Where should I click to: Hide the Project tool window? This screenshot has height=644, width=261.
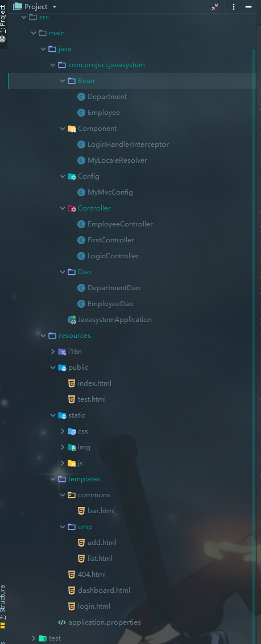pos(248,7)
